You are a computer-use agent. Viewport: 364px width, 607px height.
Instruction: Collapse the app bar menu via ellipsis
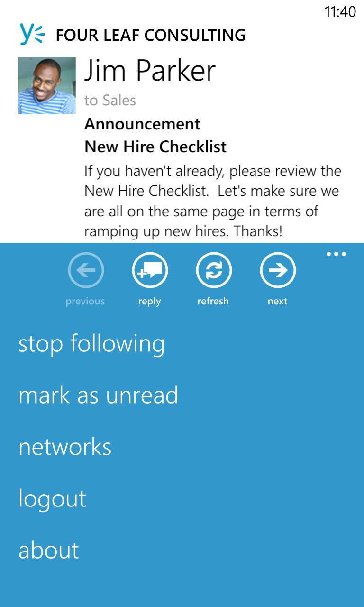(x=336, y=253)
